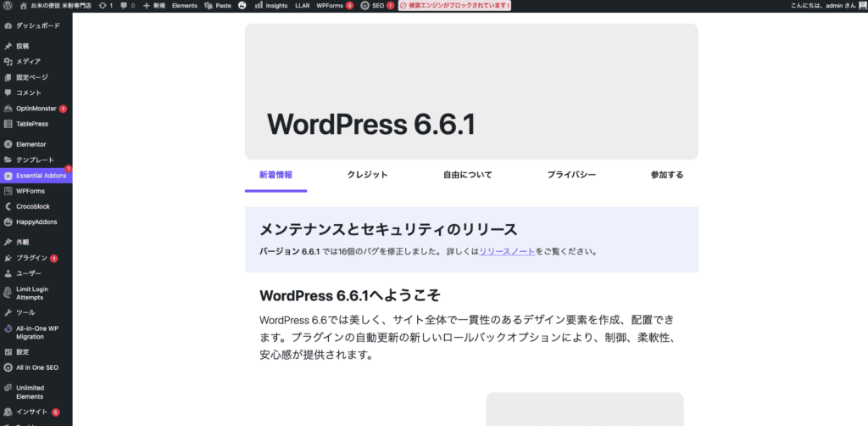
Task: Open All-in-One WP Migration in sidebar
Action: [36, 333]
